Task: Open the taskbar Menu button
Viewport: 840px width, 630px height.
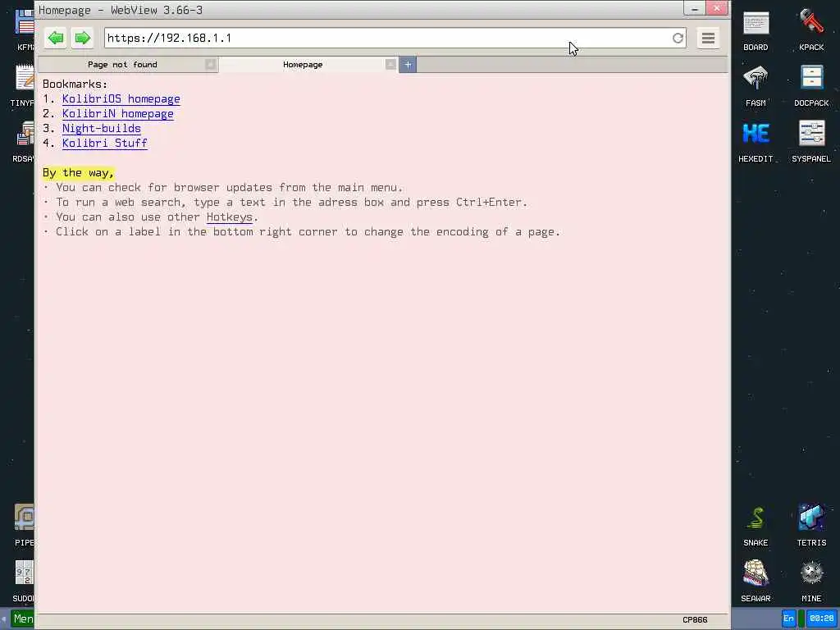Action: (x=22, y=619)
